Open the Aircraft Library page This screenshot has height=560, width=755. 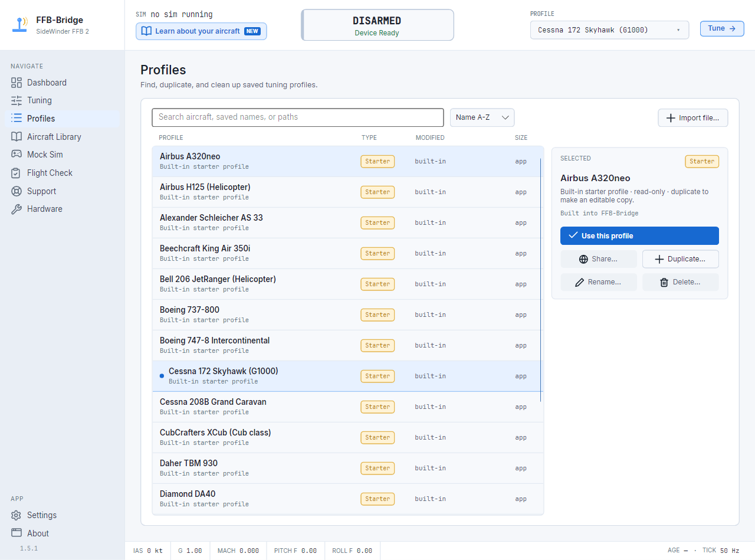(62, 137)
